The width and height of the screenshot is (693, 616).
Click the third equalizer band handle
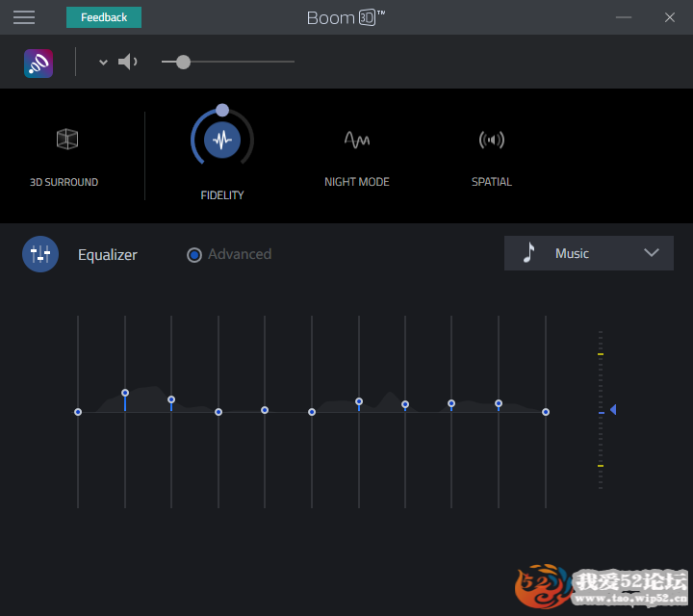tap(171, 399)
